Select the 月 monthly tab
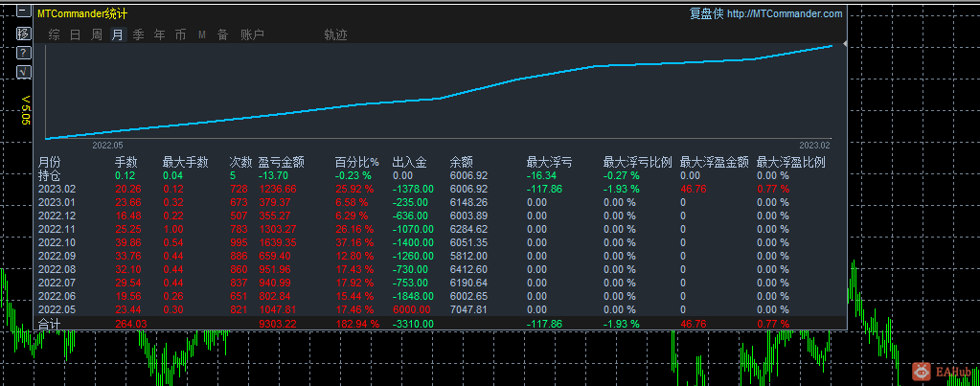The width and height of the screenshot is (980, 386). pyautogui.click(x=118, y=35)
